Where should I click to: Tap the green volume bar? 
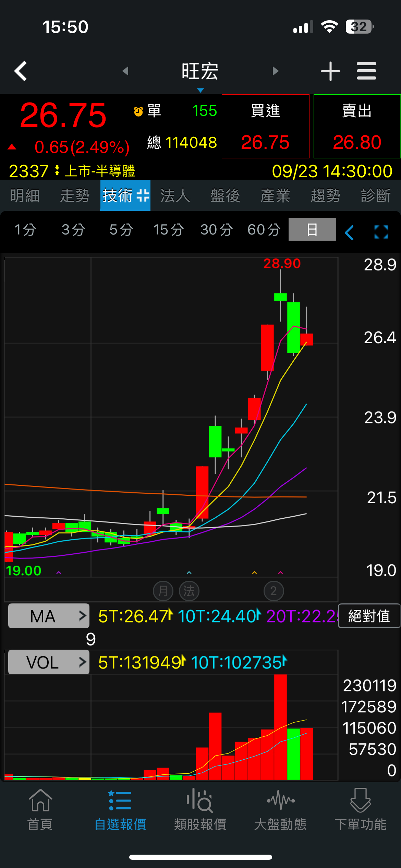click(293, 754)
